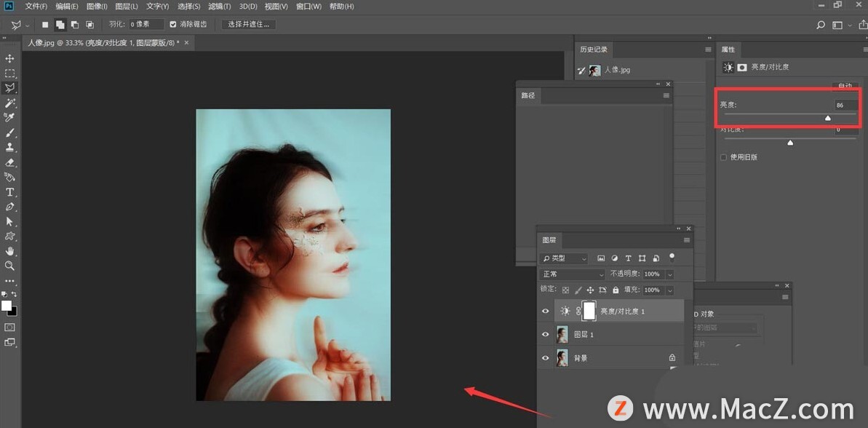This screenshot has height=428, width=868.
Task: Select the Brush tool
Action: (x=10, y=133)
